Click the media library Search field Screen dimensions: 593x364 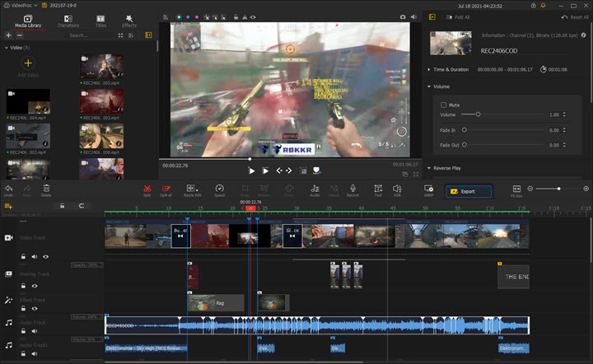point(90,35)
